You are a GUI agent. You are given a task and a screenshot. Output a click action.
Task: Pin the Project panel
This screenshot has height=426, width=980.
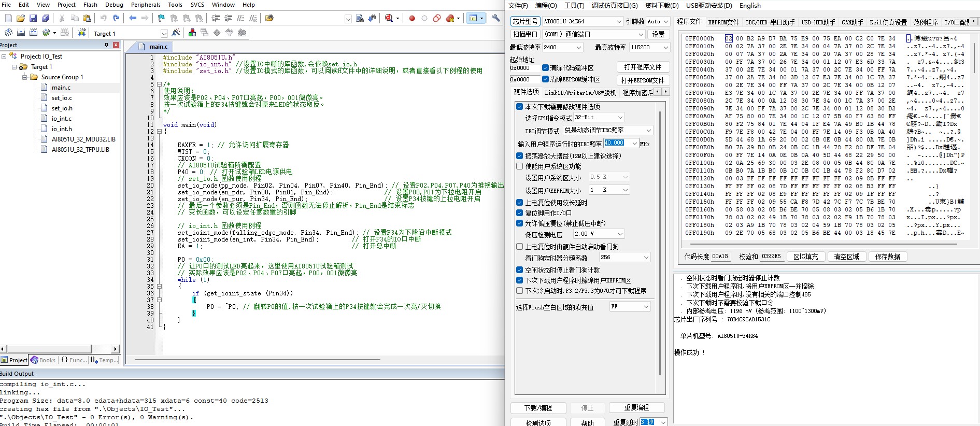point(107,45)
